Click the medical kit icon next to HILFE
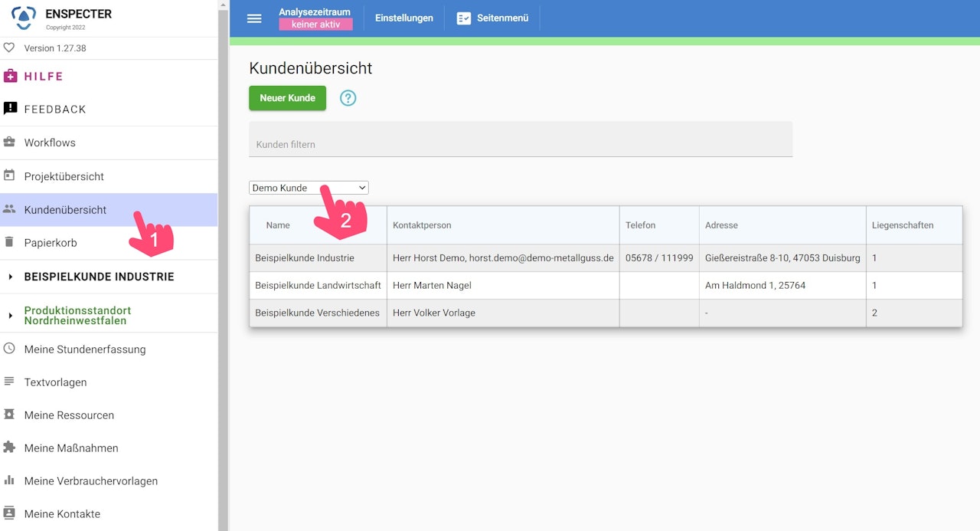 pos(10,76)
